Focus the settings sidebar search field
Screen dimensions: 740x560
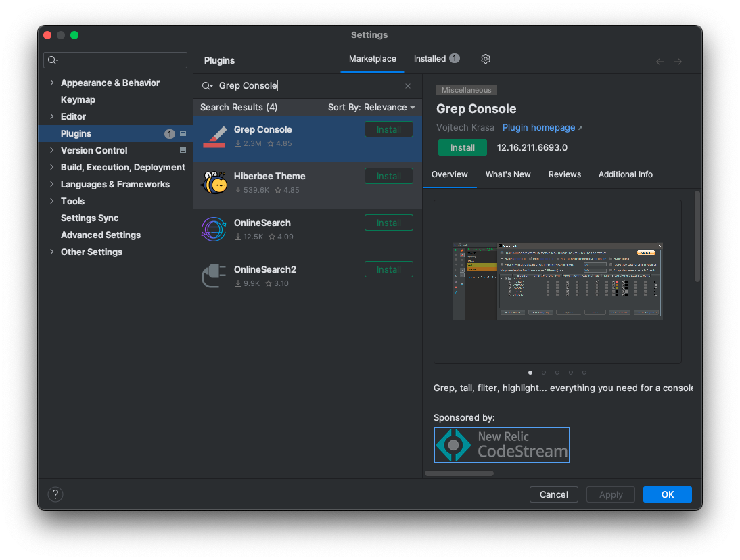[x=116, y=60]
